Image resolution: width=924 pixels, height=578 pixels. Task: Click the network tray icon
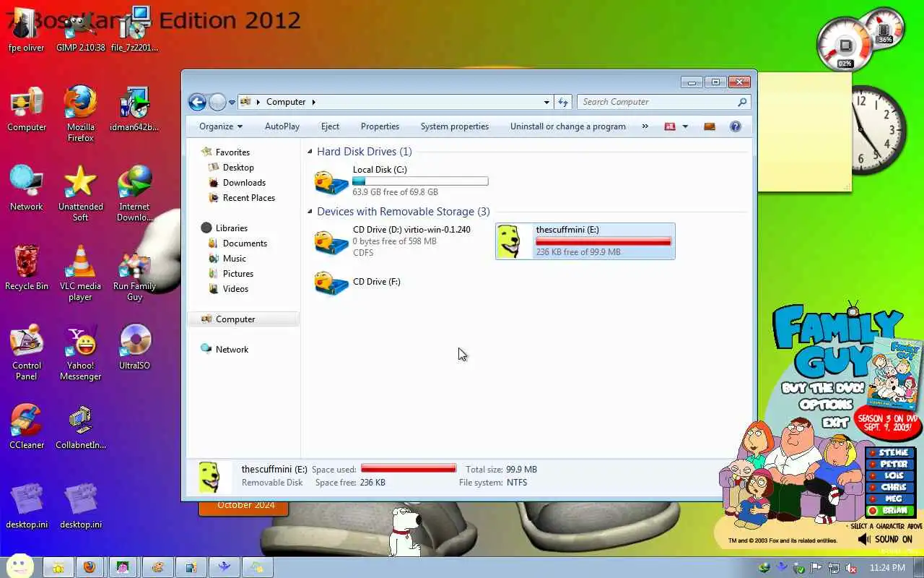click(834, 568)
